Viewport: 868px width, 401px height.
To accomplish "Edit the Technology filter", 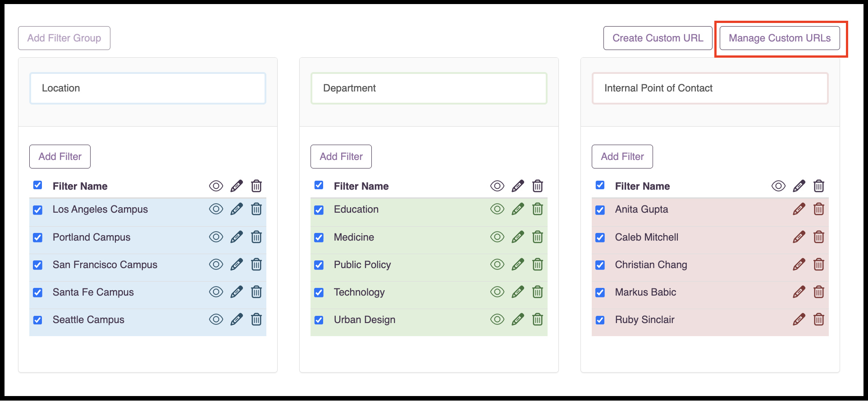I will click(x=517, y=292).
